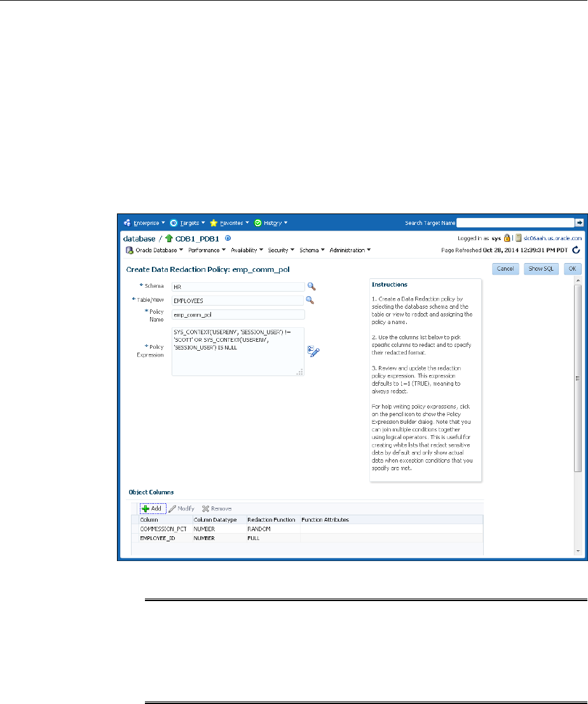The image size is (588, 704).
Task: Click the vertical scrollbar thumb
Action: point(578,378)
